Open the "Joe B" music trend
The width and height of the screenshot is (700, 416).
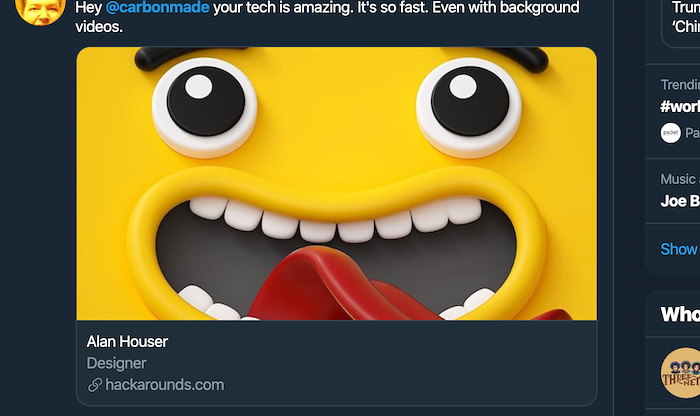pyautogui.click(x=681, y=200)
